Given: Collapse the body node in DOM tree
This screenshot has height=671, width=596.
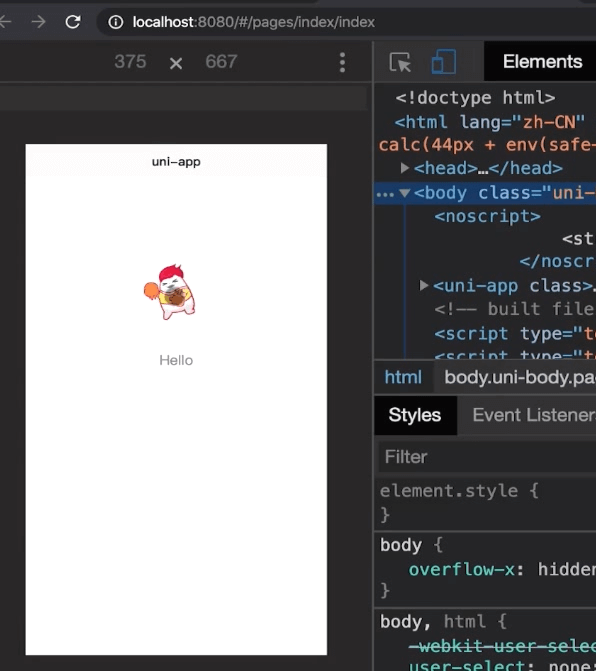Looking at the screenshot, I should click(x=405, y=193).
